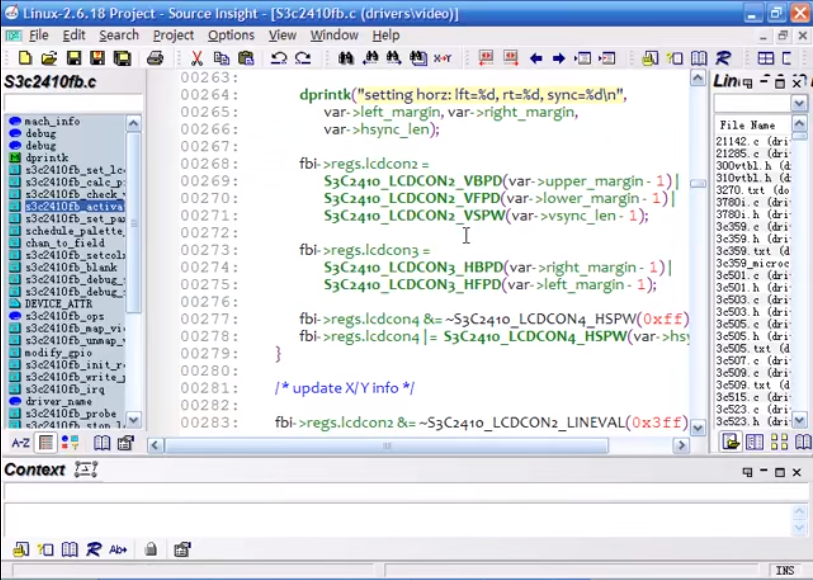This screenshot has height=580, width=813.
Task: Click the Open File folder icon
Action: (49, 58)
